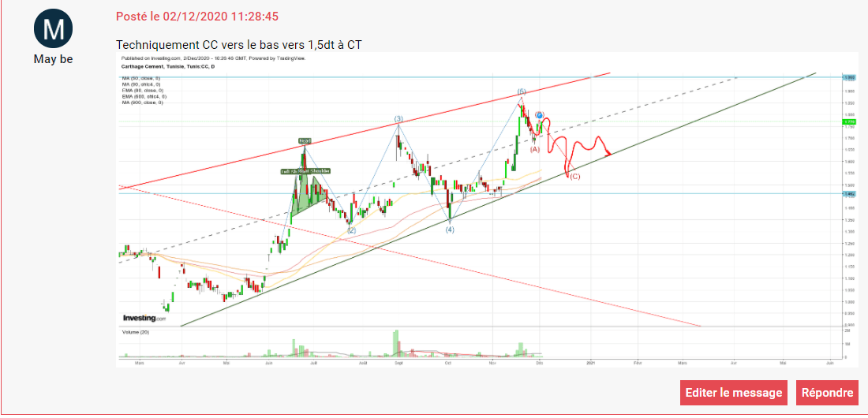Click the MA (900, close, 0) indicator label
Image resolution: width=868 pixels, height=418 pixels.
143,103
